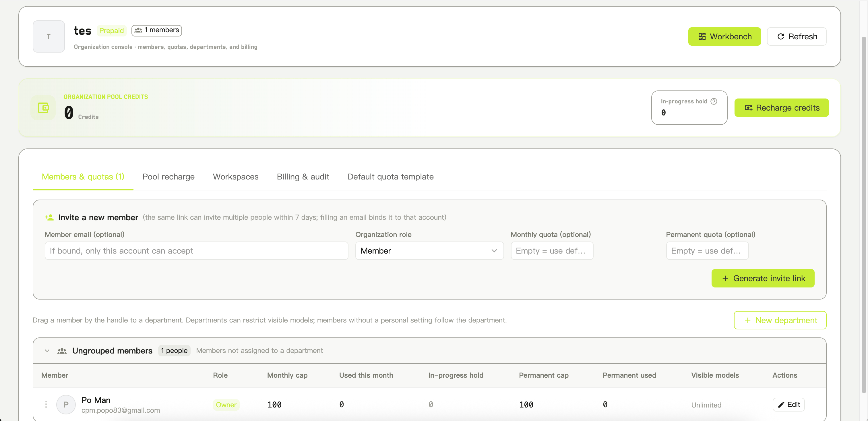Click the Ungrouped members group icon
This screenshot has width=868, height=421.
coord(62,351)
